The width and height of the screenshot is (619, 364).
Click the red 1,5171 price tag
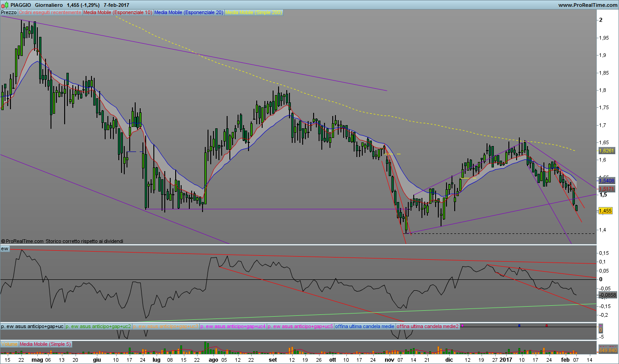point(606,188)
